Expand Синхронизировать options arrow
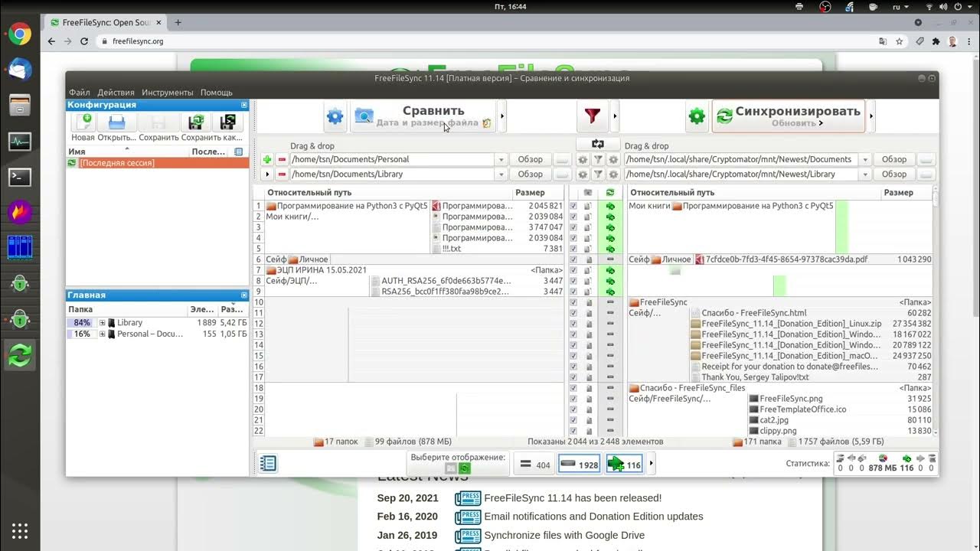The image size is (980, 551). pyautogui.click(x=871, y=116)
